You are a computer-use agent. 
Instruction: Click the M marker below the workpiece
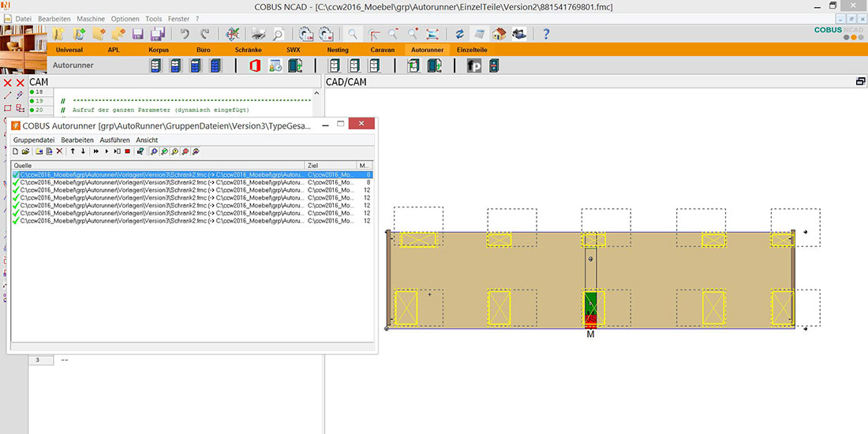[590, 335]
